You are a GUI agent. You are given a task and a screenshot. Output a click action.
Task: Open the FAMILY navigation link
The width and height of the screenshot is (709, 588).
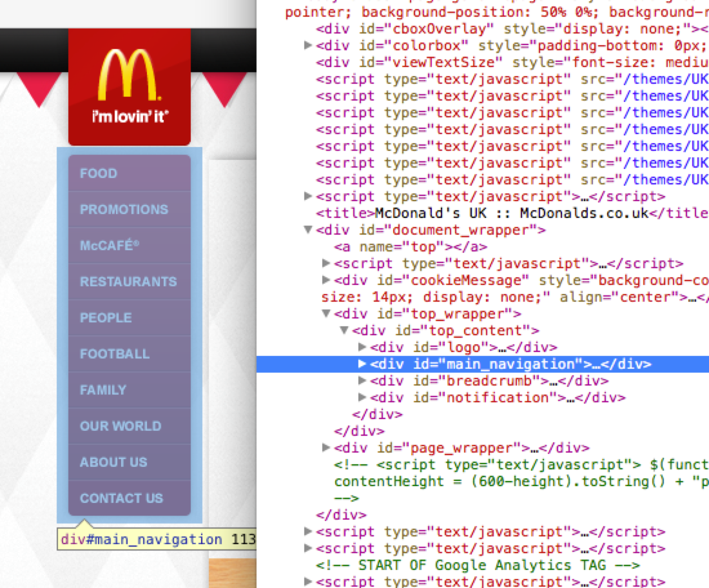point(130,390)
